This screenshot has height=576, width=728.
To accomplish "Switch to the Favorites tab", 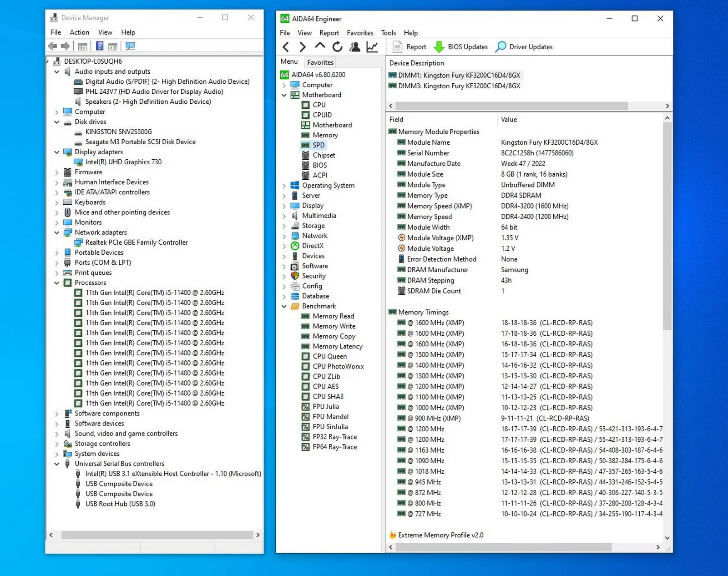I will pos(320,62).
